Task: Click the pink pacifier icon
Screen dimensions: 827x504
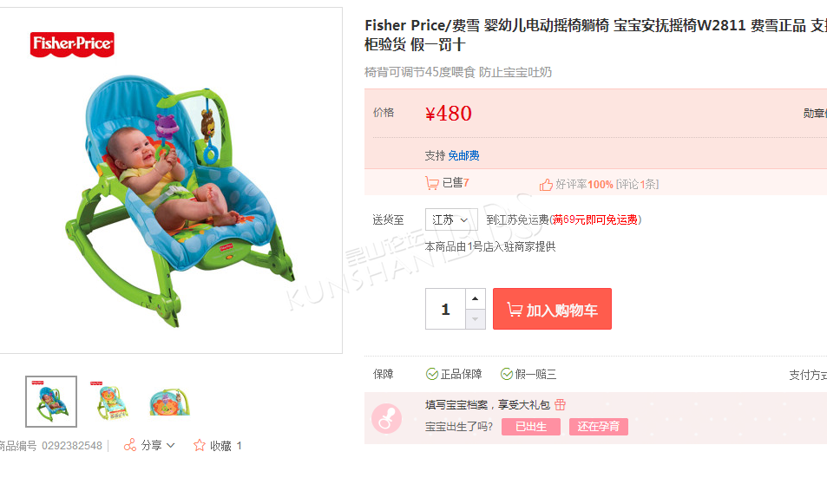Action: pyautogui.click(x=387, y=419)
